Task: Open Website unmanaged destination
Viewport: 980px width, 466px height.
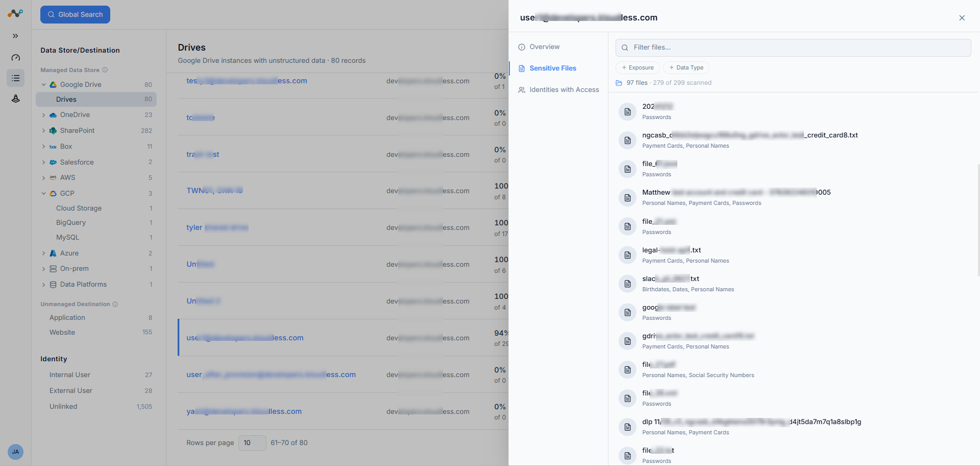Action: 62,332
